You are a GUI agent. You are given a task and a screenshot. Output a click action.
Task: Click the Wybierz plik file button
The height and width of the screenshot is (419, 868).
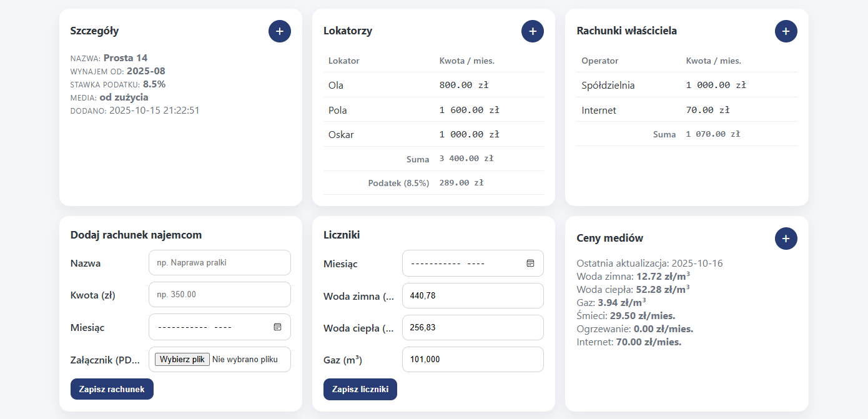182,360
